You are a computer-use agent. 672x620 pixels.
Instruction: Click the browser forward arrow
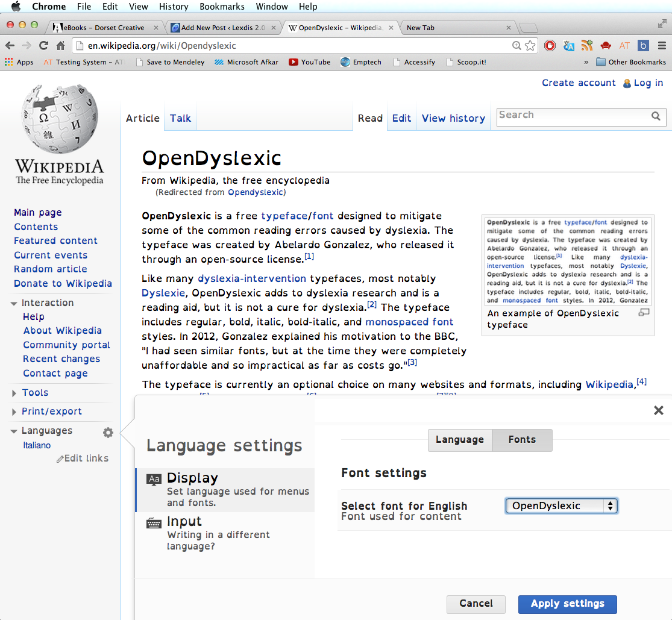[x=27, y=45]
